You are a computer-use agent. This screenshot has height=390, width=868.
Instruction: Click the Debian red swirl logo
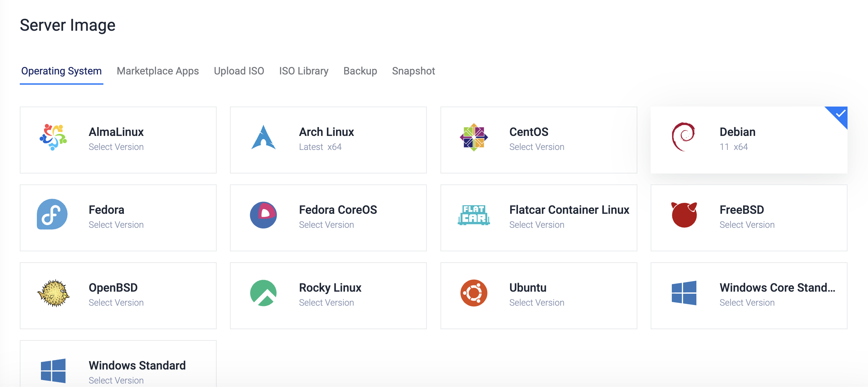(x=683, y=137)
